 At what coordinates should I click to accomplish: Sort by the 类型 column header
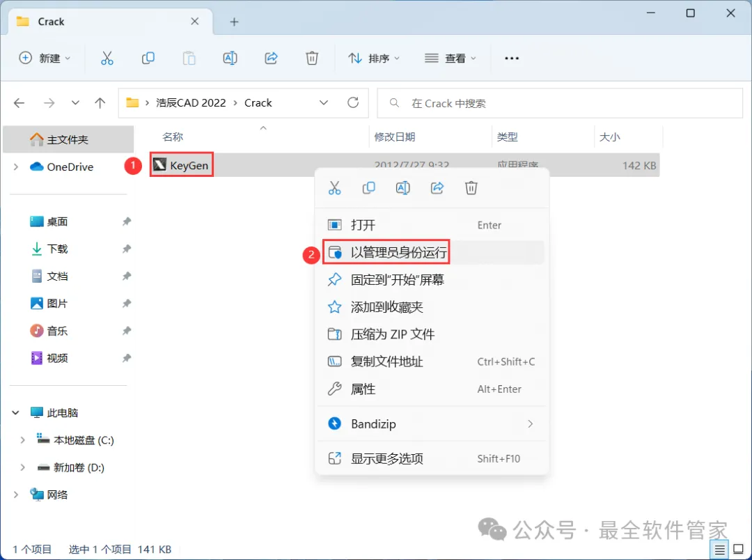(x=507, y=137)
